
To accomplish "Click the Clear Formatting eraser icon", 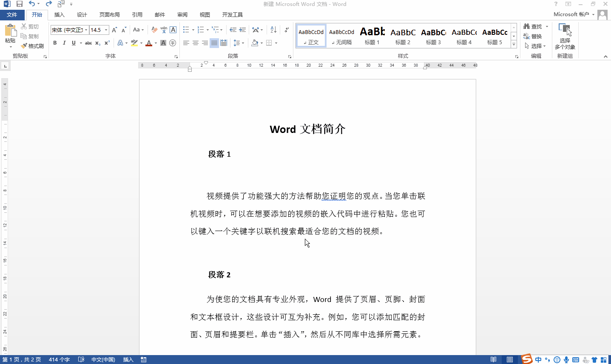I will [x=154, y=30].
